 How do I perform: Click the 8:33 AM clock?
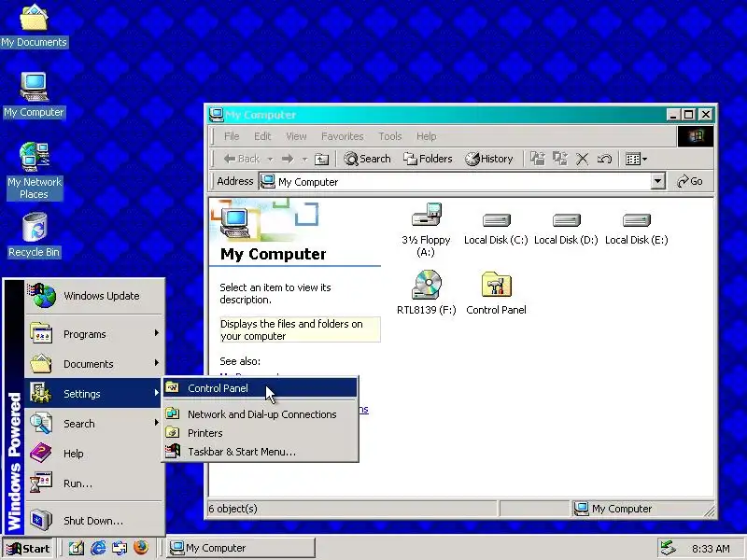click(x=711, y=549)
